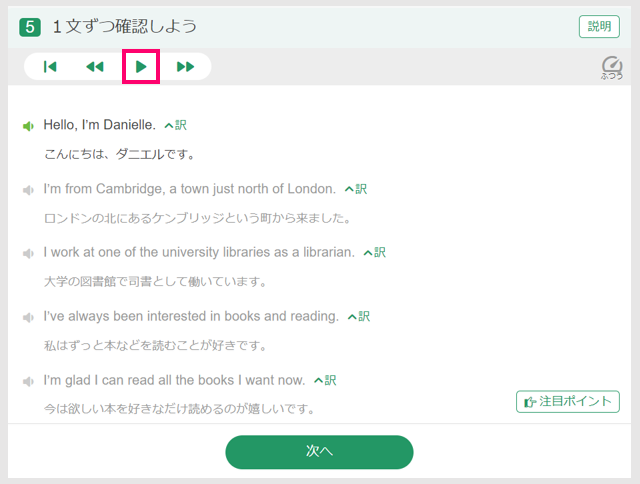Click the rewind double-arrow icon
This screenshot has width=640, height=484.
tap(95, 67)
